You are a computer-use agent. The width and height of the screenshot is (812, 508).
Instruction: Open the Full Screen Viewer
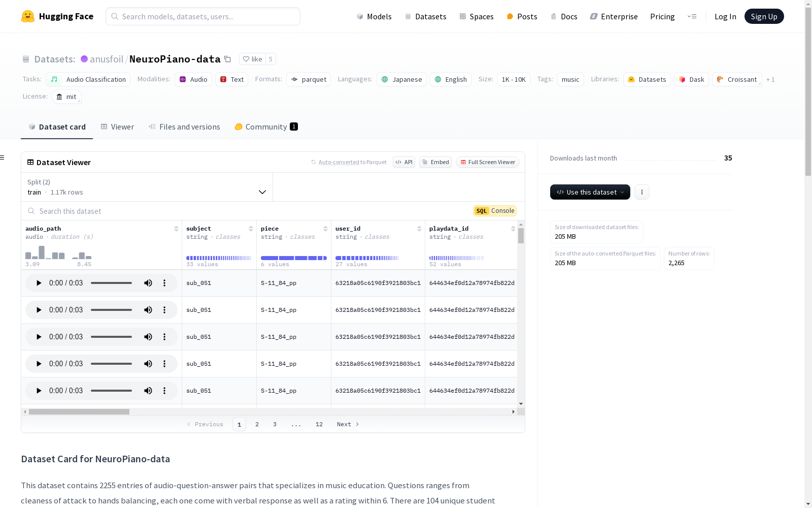[488, 162]
